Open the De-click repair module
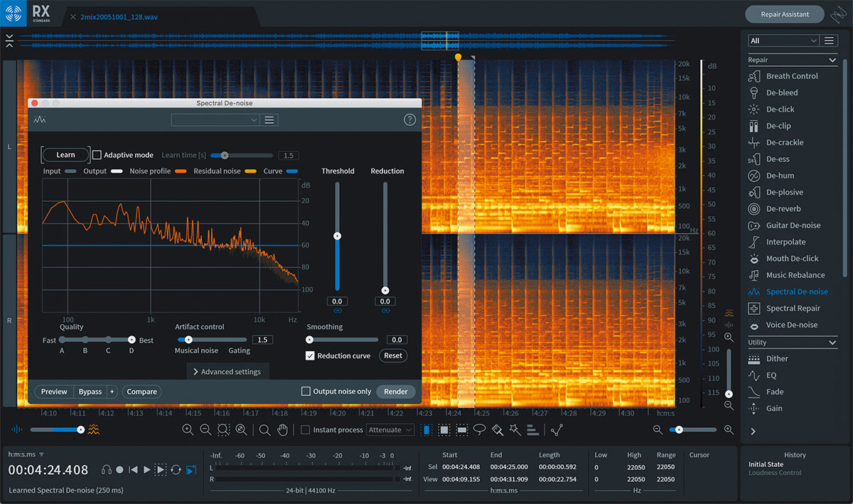Screen dimensions: 853x504 (x=780, y=109)
